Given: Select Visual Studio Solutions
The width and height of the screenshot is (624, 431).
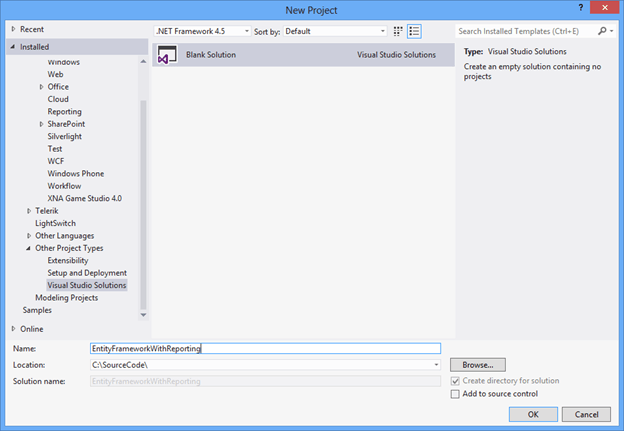Looking at the screenshot, I should click(87, 285).
